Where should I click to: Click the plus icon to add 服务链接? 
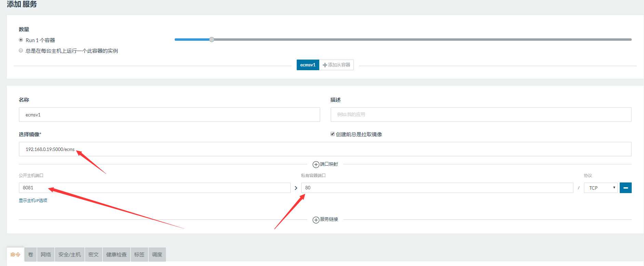(x=316, y=220)
